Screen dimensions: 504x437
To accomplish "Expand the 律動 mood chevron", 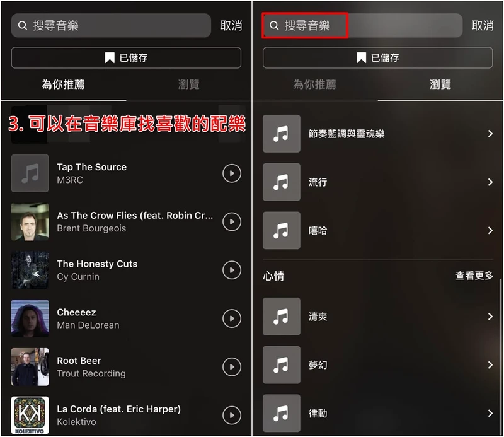I will (490, 413).
